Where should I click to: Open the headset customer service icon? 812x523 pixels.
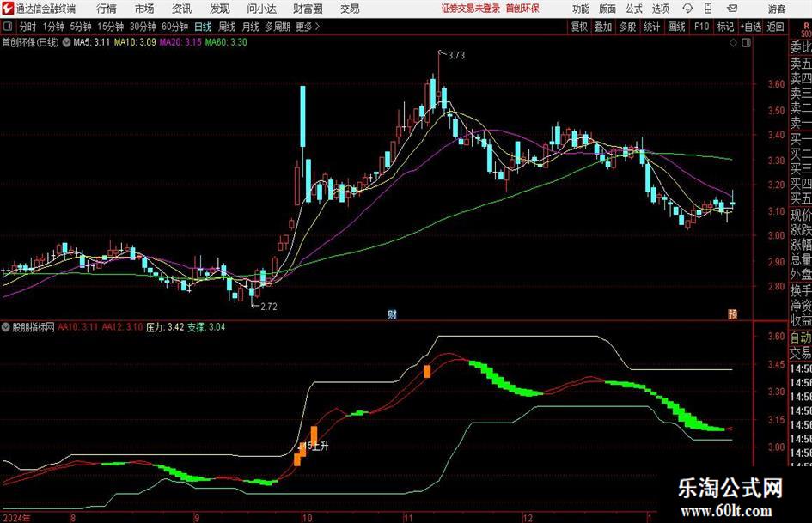tap(687, 9)
